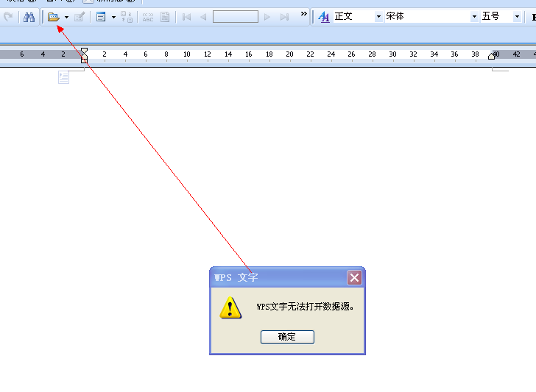This screenshot has width=536, height=392.
Task: Open the 宋体 font dropdown
Action: [474, 16]
